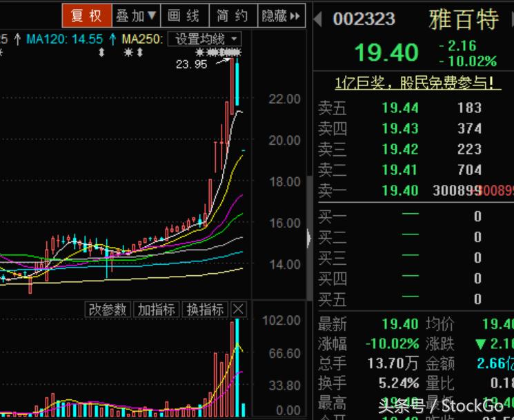Click 隐藏 to hide side panel
The image size is (514, 420).
click(x=281, y=15)
